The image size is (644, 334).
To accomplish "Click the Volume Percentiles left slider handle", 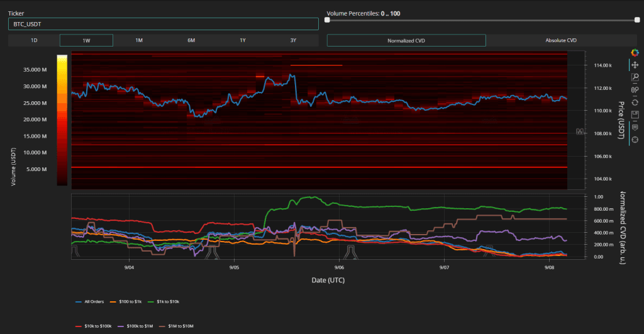I will [327, 20].
